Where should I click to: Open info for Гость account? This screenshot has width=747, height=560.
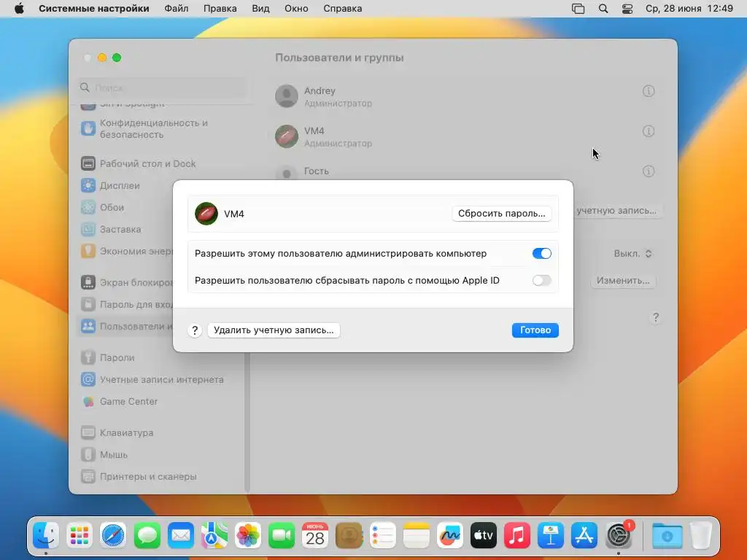(x=649, y=171)
